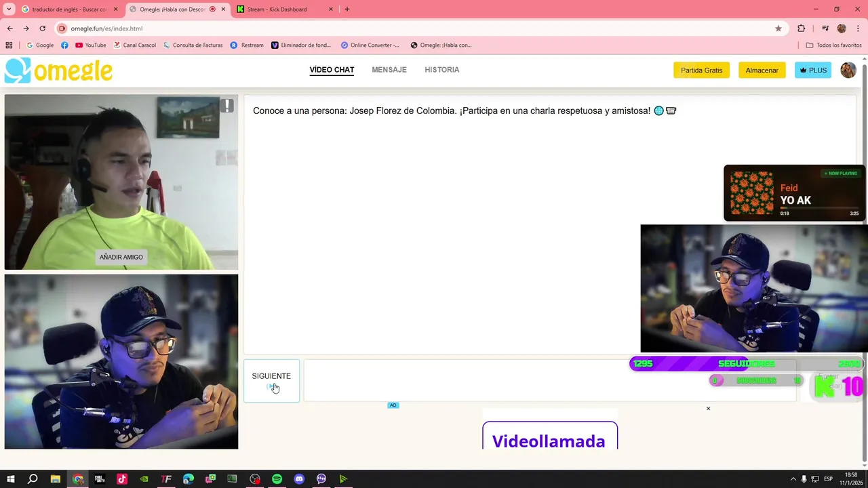Click the Videollamada ad banner

coord(550,436)
